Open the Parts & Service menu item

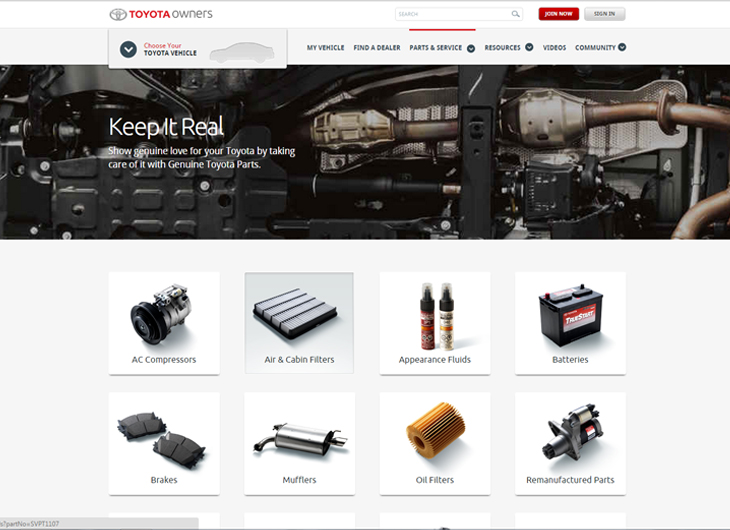pyautogui.click(x=436, y=48)
